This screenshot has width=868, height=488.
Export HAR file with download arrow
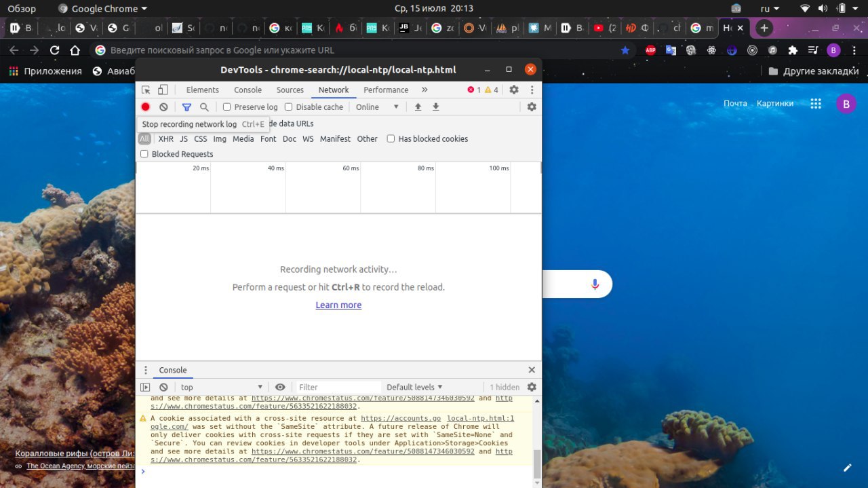(x=436, y=107)
